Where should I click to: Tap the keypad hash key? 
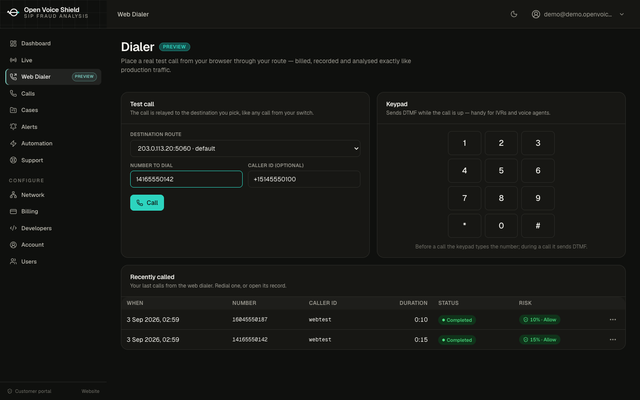(538, 226)
